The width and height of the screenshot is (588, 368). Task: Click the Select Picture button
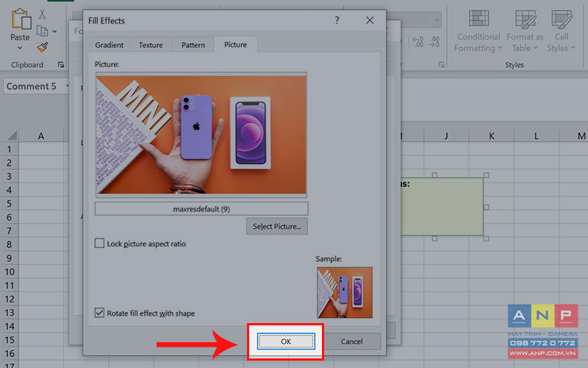[277, 227]
